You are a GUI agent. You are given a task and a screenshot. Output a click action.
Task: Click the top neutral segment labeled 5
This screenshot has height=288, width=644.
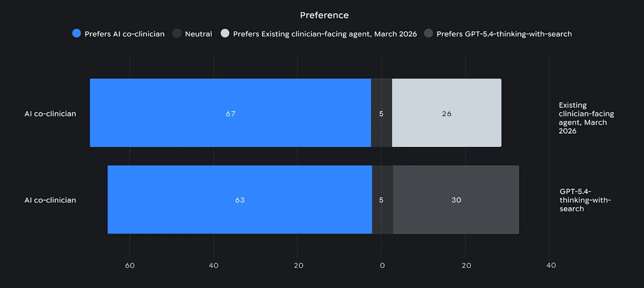click(382, 113)
